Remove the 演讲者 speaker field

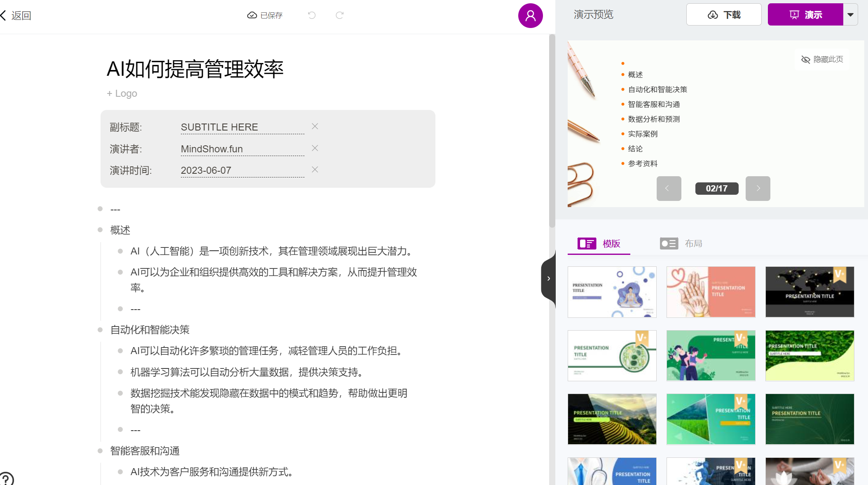[x=315, y=148]
